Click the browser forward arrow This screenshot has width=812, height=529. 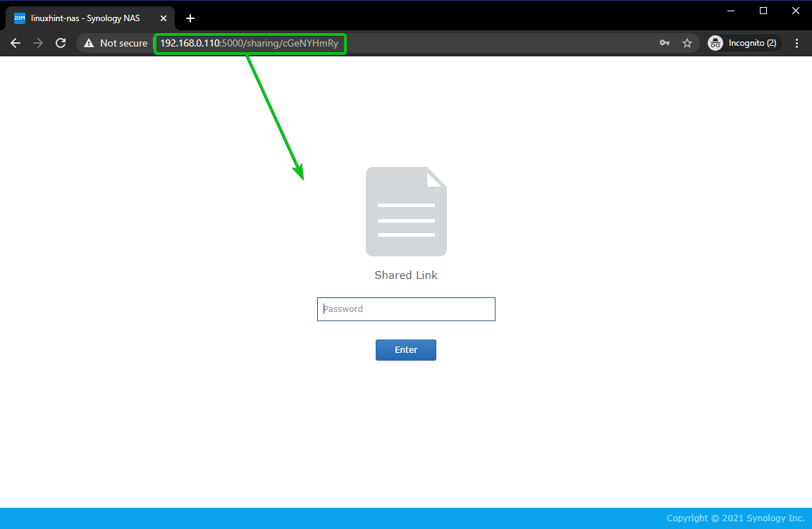tap(38, 43)
